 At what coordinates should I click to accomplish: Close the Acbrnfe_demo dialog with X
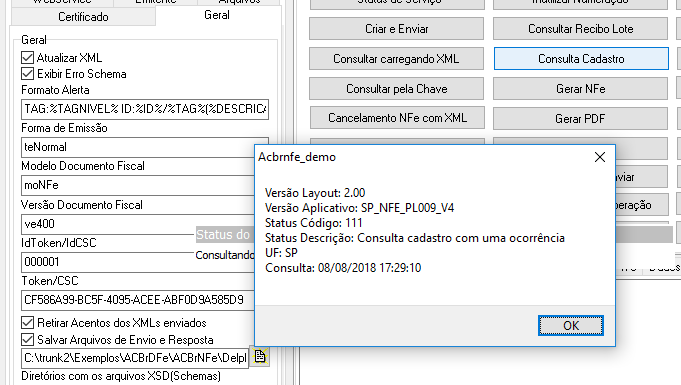point(599,157)
